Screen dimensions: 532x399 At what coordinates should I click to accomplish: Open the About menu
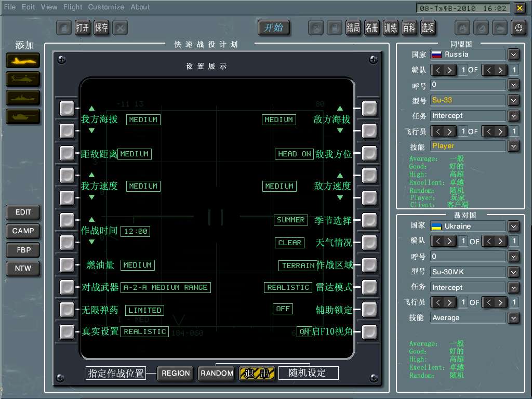coord(140,7)
